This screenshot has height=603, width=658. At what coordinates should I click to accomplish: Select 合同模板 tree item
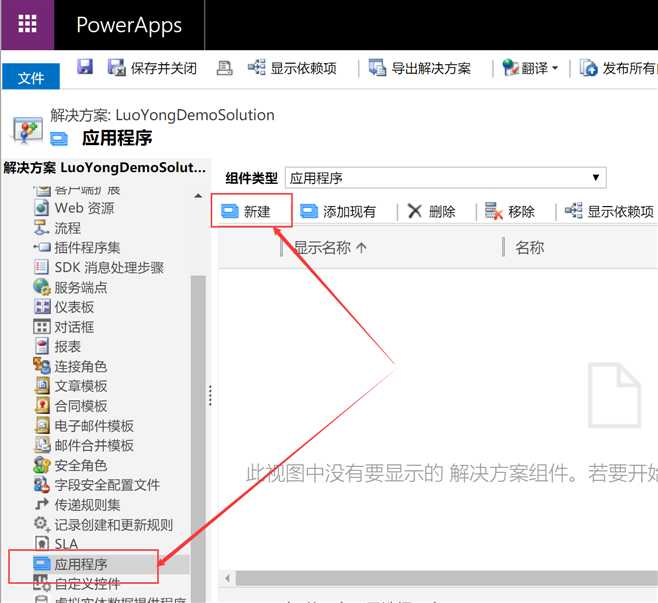tap(70, 406)
